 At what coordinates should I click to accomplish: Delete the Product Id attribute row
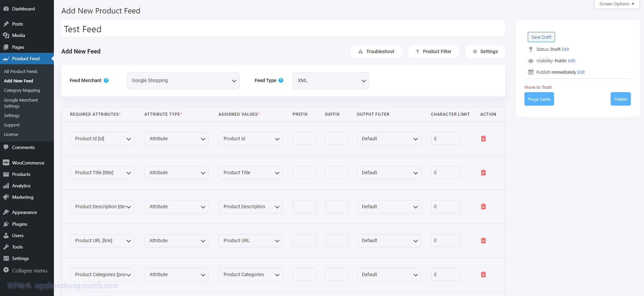[483, 139]
